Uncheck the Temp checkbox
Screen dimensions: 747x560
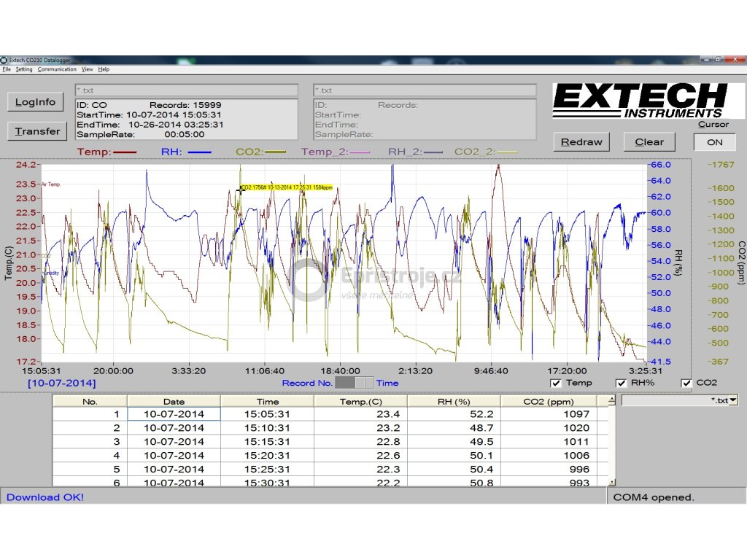[x=555, y=383]
